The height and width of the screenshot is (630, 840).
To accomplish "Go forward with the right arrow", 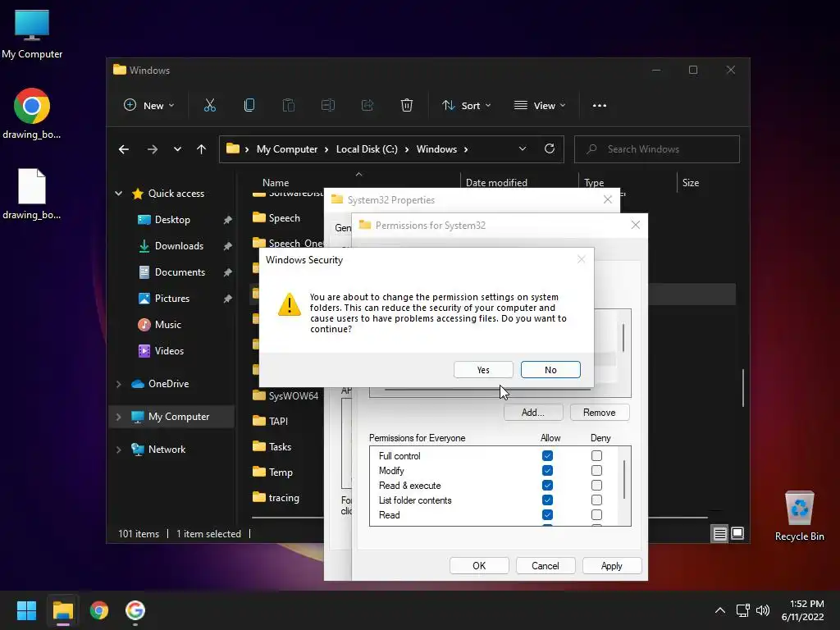I will pyautogui.click(x=152, y=149).
